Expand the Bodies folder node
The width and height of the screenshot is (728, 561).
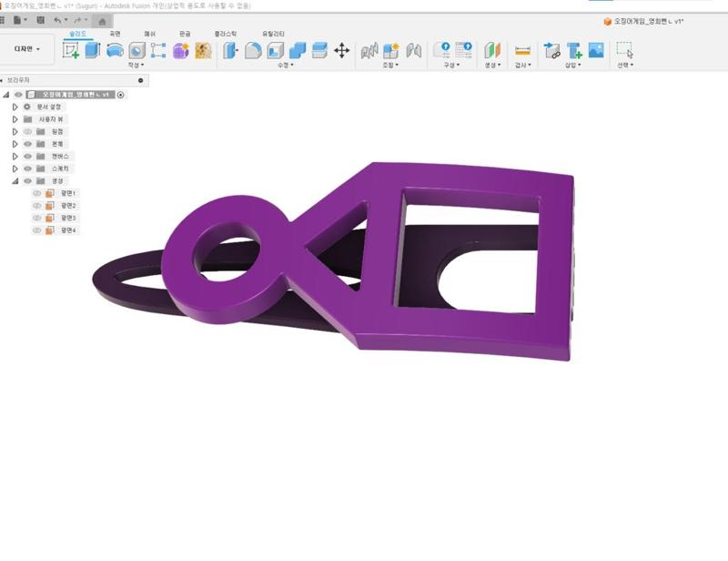click(x=15, y=144)
